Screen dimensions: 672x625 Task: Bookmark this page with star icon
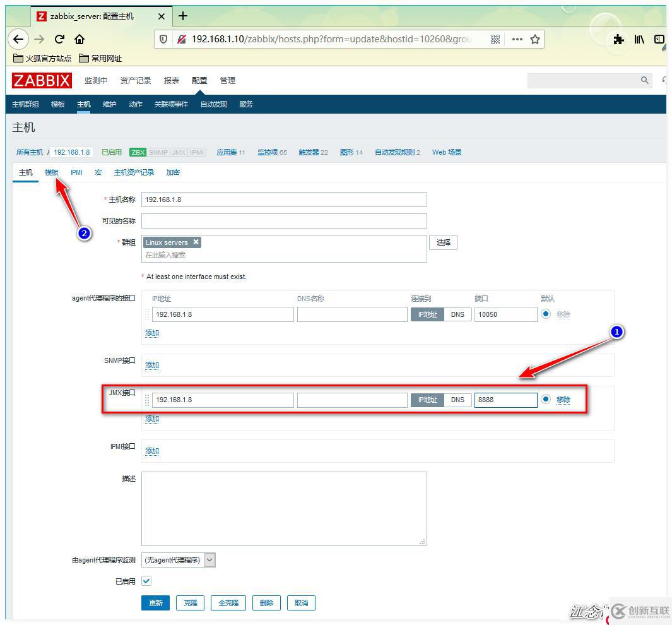[x=535, y=39]
